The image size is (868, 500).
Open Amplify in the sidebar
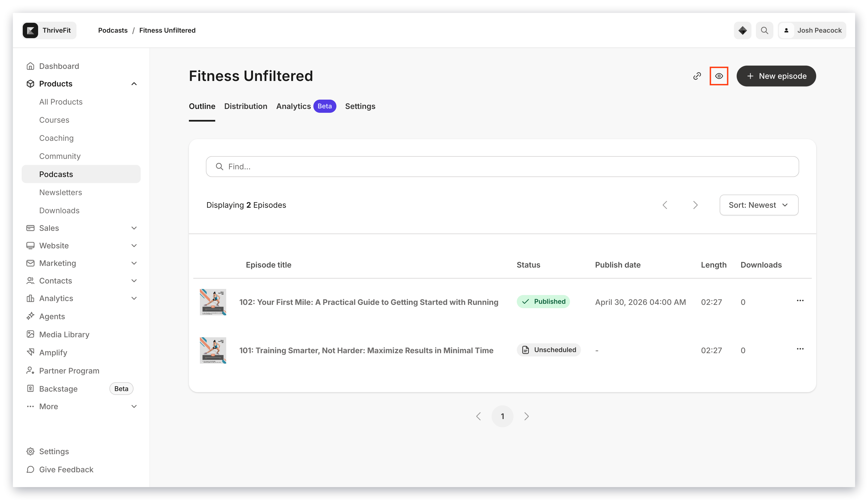point(53,353)
